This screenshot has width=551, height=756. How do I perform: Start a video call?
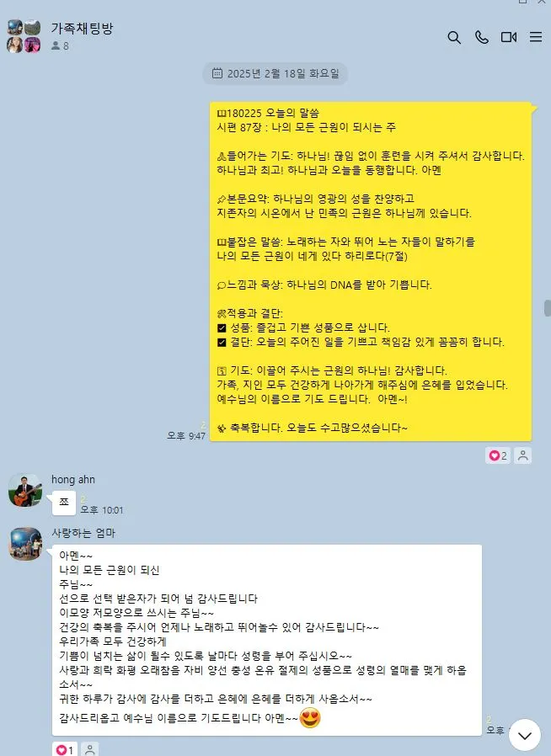pos(509,37)
